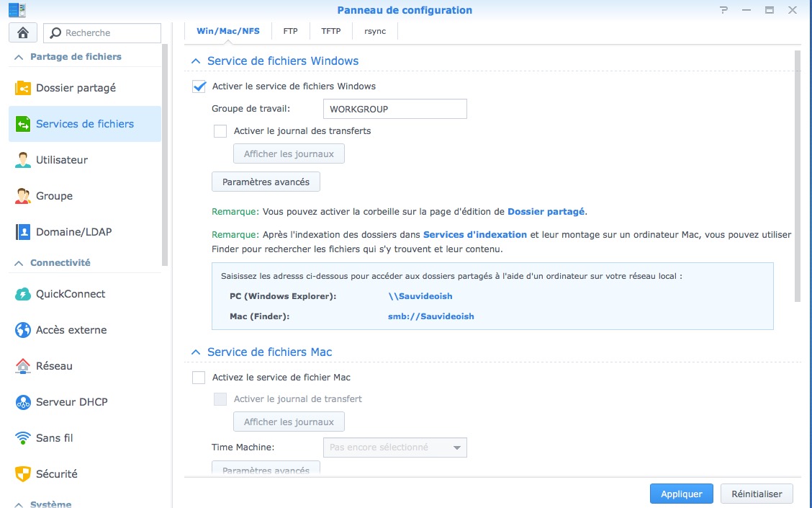
Task: Collapse the Service de fichiers Mac section
Action: [x=196, y=352]
